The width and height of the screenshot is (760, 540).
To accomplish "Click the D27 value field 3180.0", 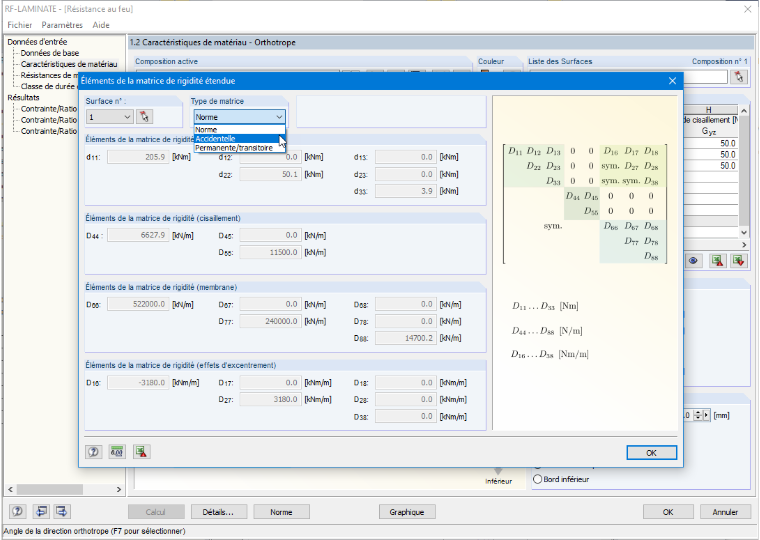I will click(270, 399).
